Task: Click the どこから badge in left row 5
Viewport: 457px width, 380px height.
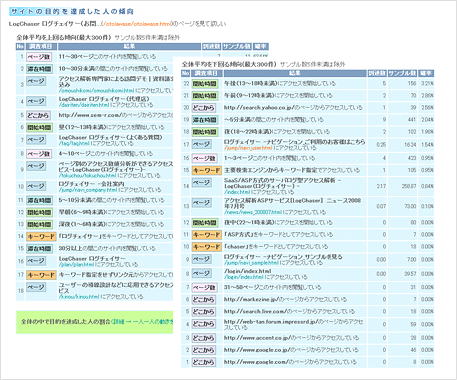Action: point(38,115)
